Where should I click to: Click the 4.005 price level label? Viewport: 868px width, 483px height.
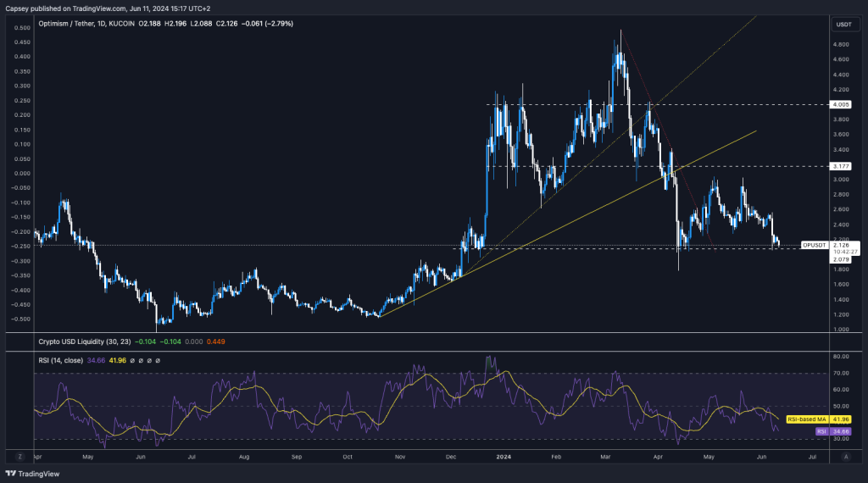pos(840,105)
